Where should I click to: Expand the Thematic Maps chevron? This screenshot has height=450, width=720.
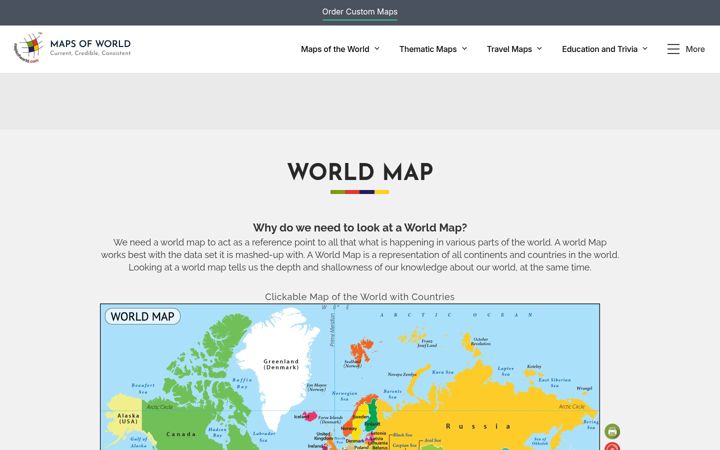pyautogui.click(x=464, y=48)
